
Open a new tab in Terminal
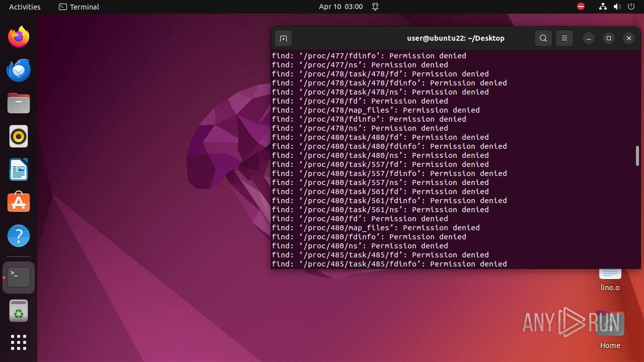283,38
